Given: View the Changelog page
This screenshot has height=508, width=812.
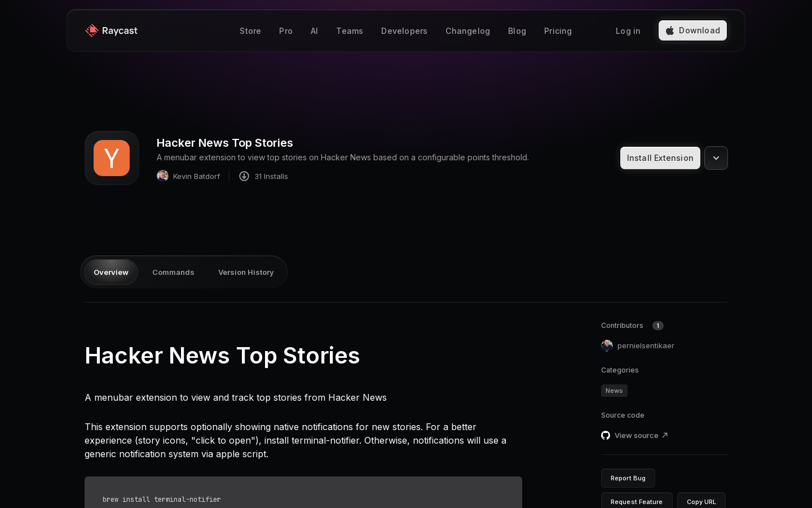Looking at the screenshot, I should (467, 31).
